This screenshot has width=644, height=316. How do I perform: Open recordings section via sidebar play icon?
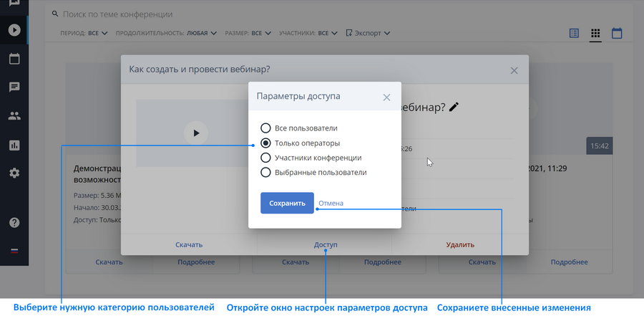pyautogui.click(x=14, y=30)
